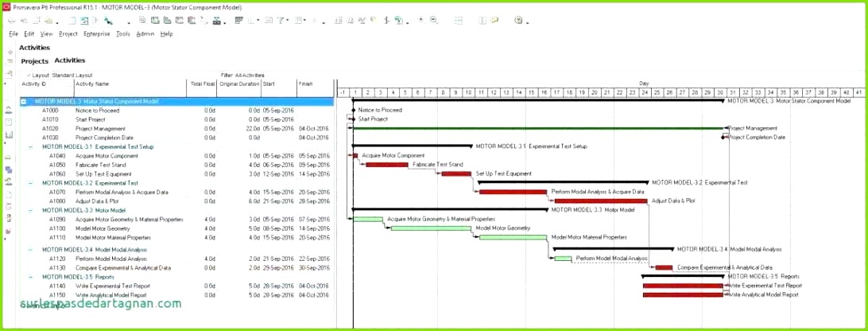Open the Enterprise menu
Viewport: 868px width, 331px height.
96,34
